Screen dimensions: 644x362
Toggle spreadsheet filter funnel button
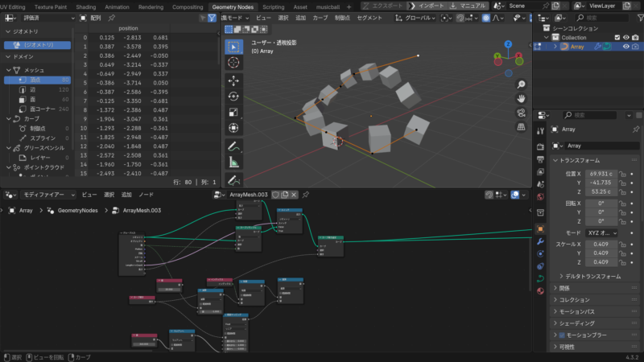tap(212, 18)
